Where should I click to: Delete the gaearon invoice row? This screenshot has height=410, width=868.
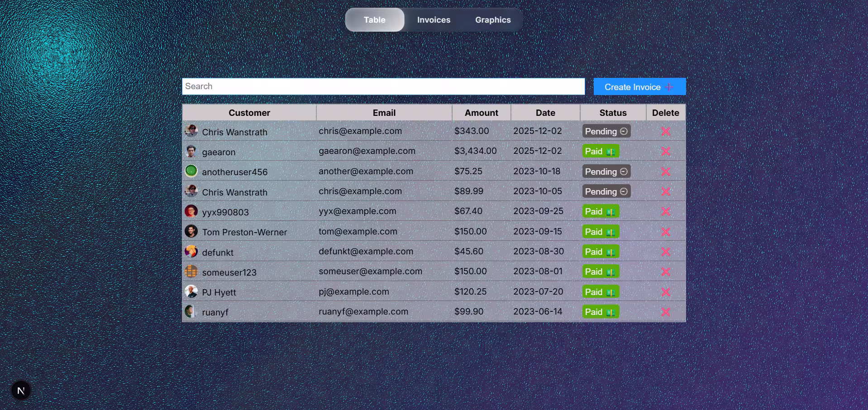pyautogui.click(x=665, y=151)
